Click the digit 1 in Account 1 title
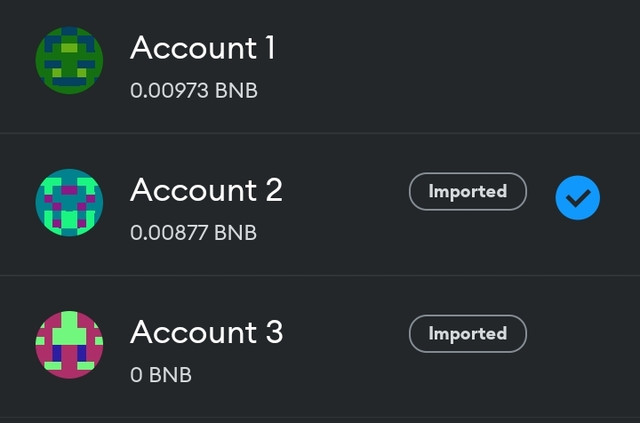 tap(269, 48)
